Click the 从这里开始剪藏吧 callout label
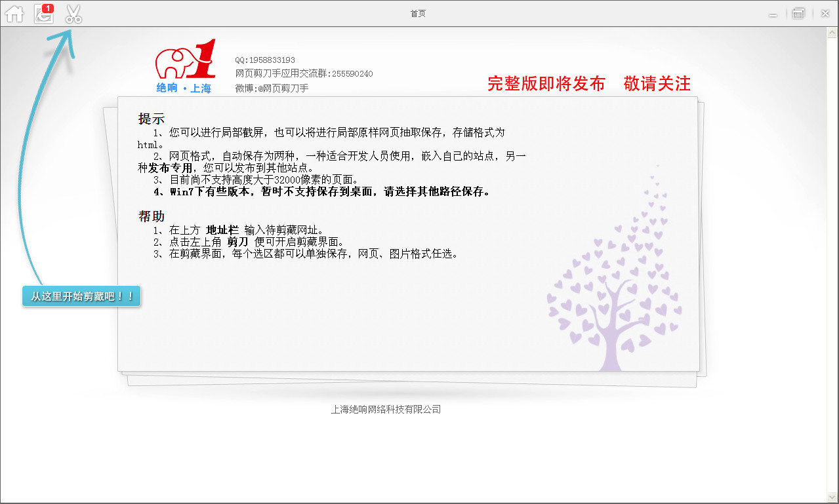Screen dimensions: 839x504 82,296
